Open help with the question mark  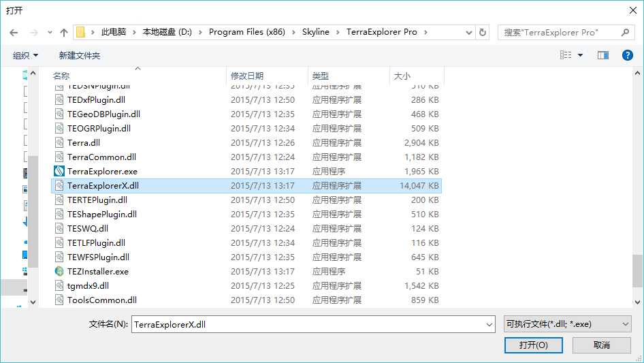pyautogui.click(x=627, y=55)
